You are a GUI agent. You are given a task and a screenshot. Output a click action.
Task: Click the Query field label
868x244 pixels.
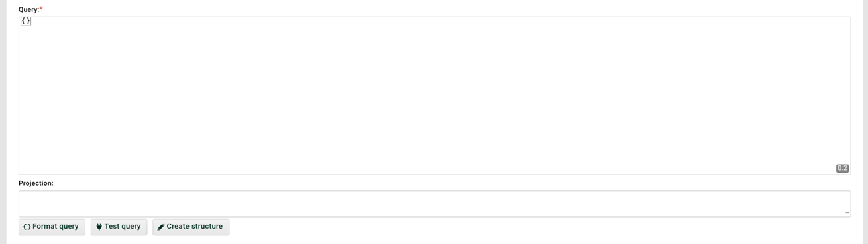28,9
